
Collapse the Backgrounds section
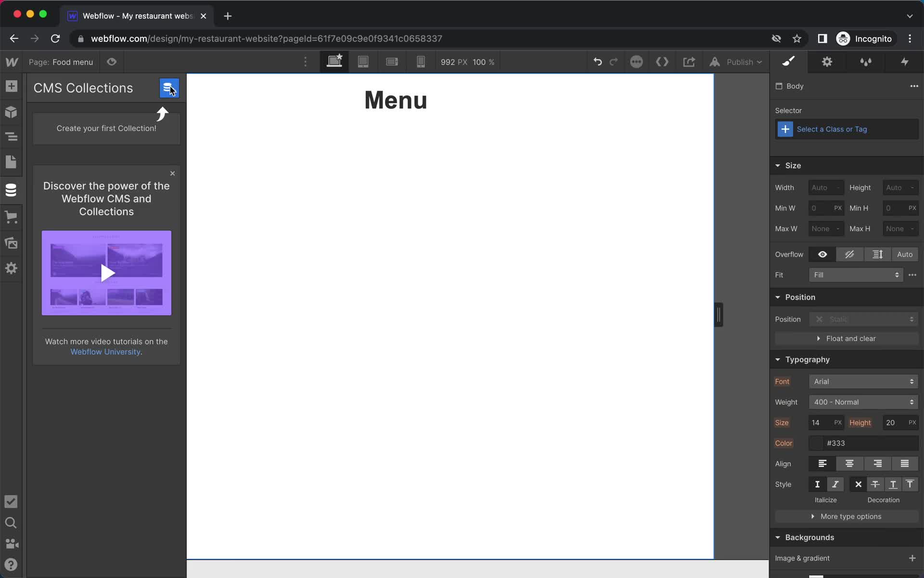pyautogui.click(x=778, y=538)
